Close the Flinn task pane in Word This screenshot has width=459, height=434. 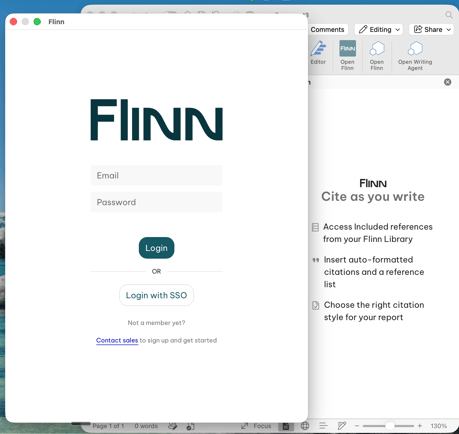point(448,82)
